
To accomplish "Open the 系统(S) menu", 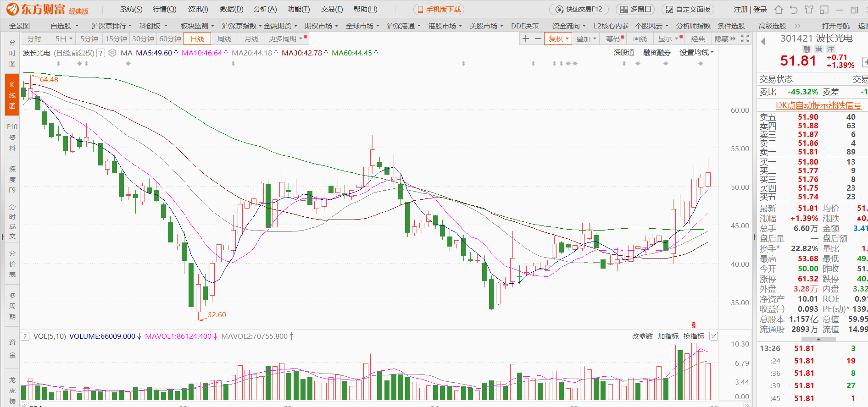I will tap(131, 9).
